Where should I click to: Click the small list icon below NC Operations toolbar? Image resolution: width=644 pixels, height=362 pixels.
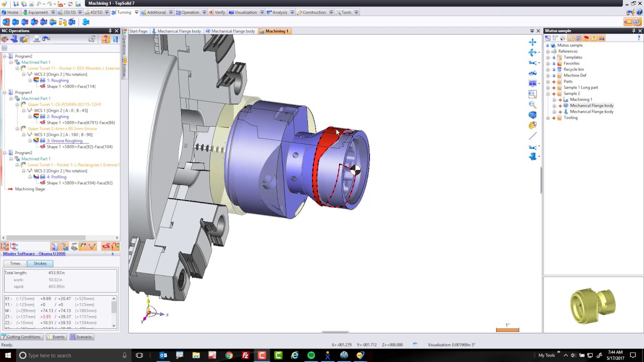4,48
